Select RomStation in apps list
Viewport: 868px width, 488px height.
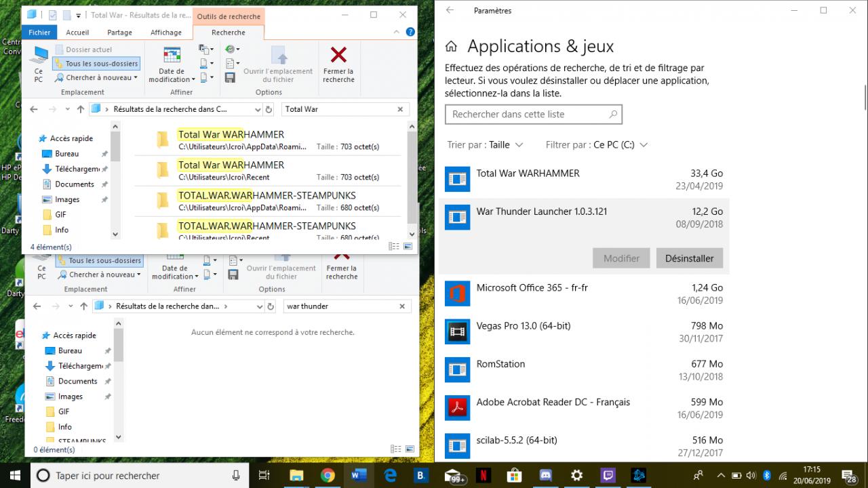click(x=584, y=370)
